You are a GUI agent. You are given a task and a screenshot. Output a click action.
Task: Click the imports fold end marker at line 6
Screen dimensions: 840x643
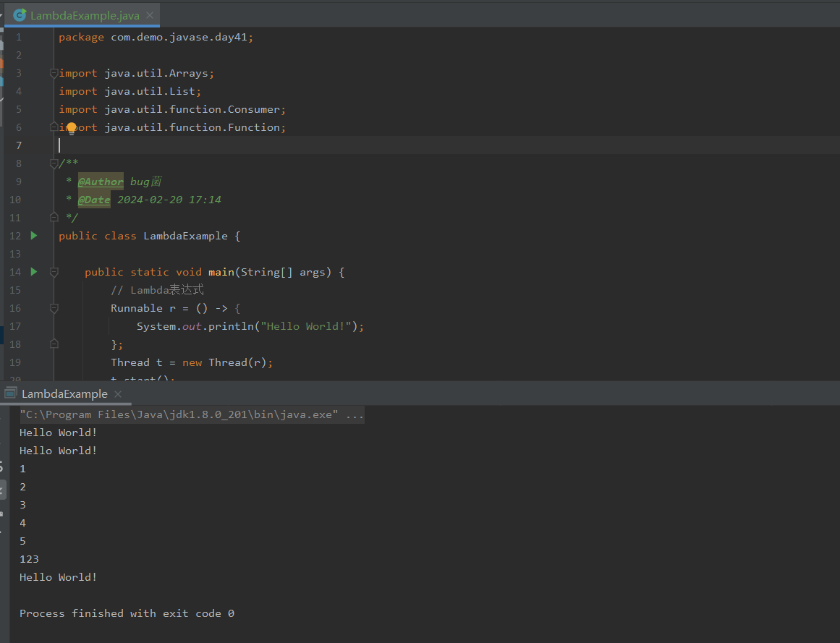click(54, 127)
